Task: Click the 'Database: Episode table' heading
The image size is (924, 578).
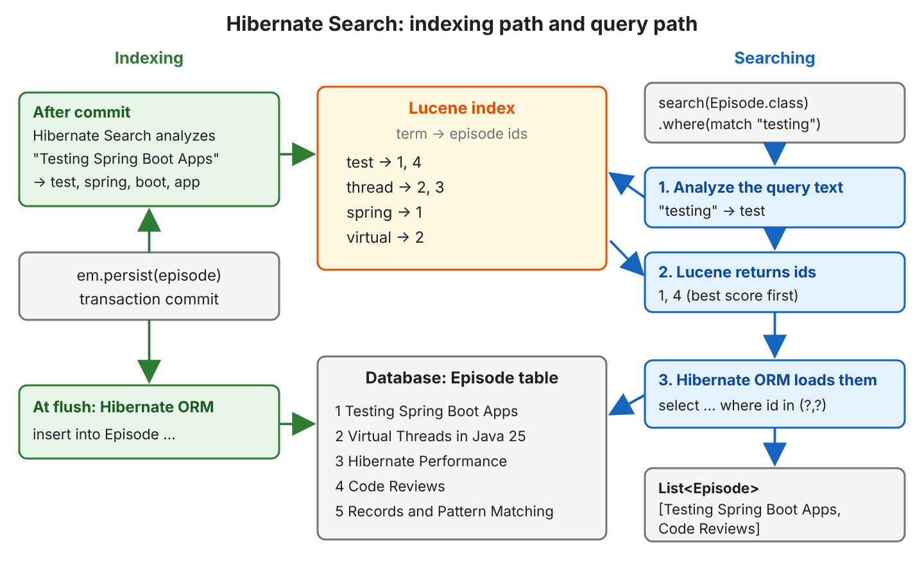Action: point(462,378)
